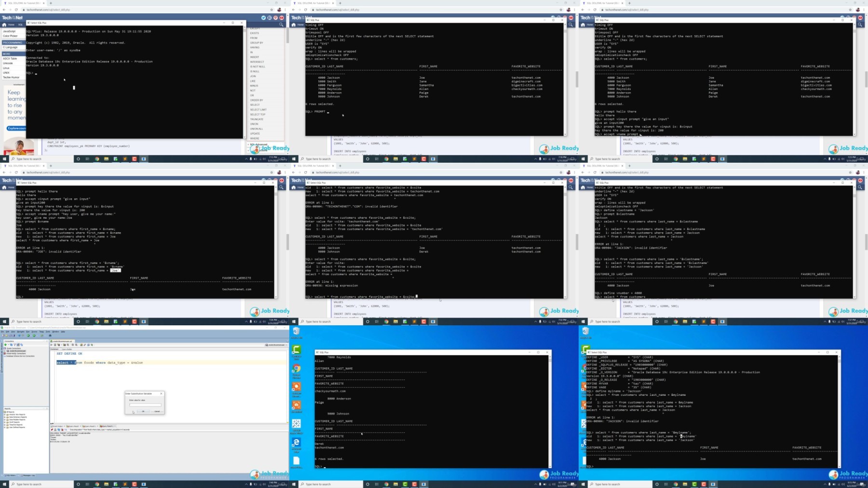Open the File menu in SQL Developer
Screen dimensions: 868x488
pyautogui.click(x=2, y=332)
